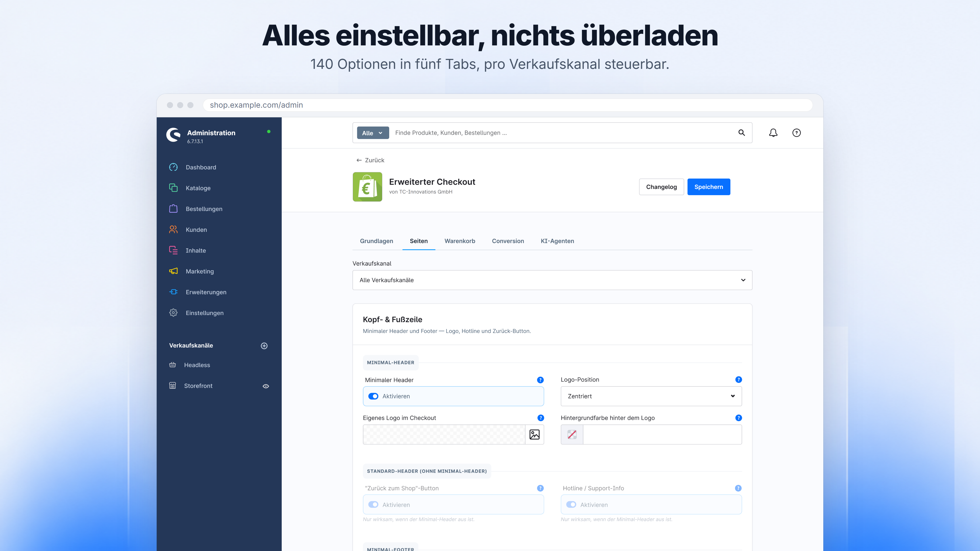Open the Erweiterungen plug icon
The image size is (980, 551).
pyautogui.click(x=174, y=292)
